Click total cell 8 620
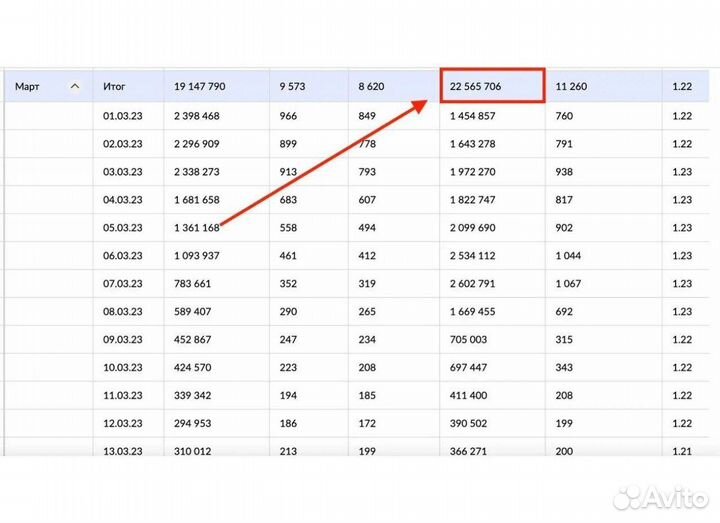 tap(371, 87)
